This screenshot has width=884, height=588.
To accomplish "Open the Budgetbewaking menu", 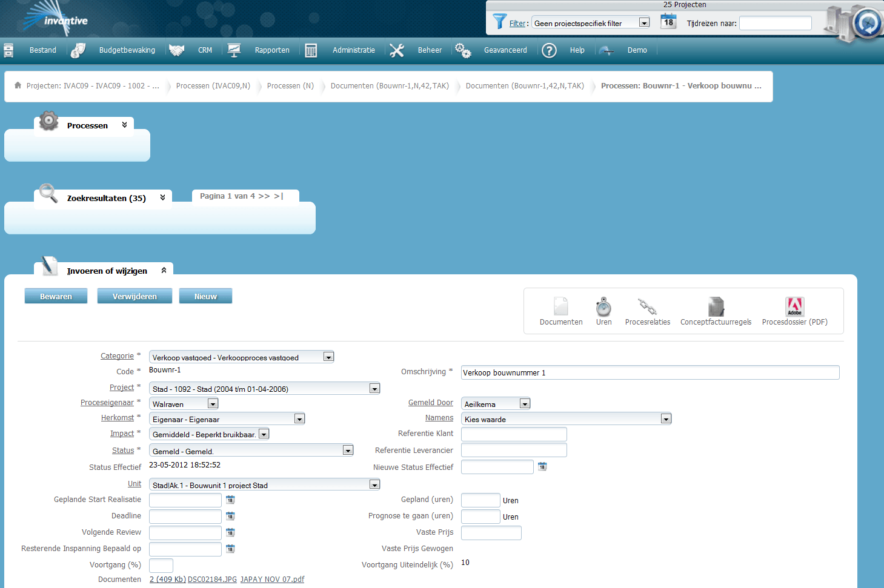I will point(127,50).
